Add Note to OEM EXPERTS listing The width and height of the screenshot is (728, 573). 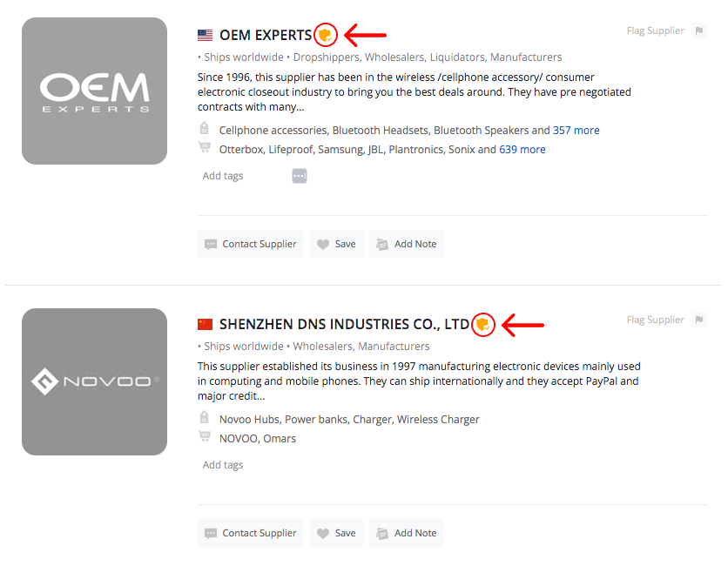pos(407,244)
